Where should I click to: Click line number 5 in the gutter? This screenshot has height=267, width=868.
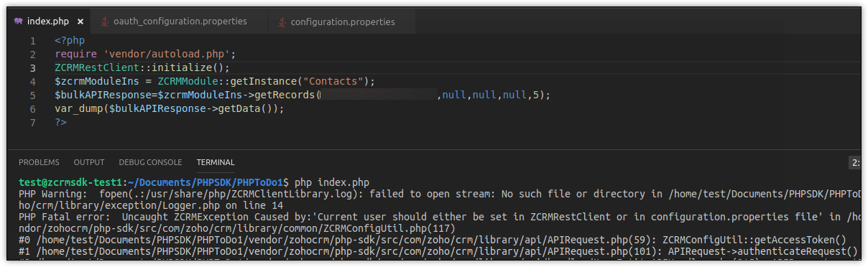pos(32,95)
